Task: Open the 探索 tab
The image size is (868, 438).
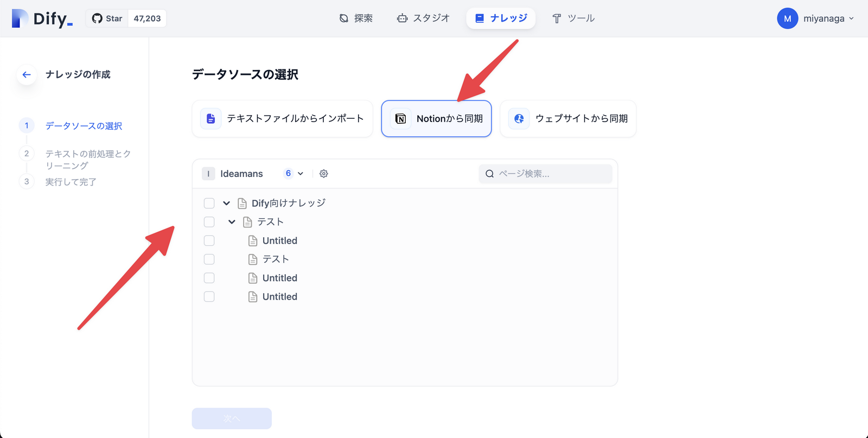Action: 356,18
